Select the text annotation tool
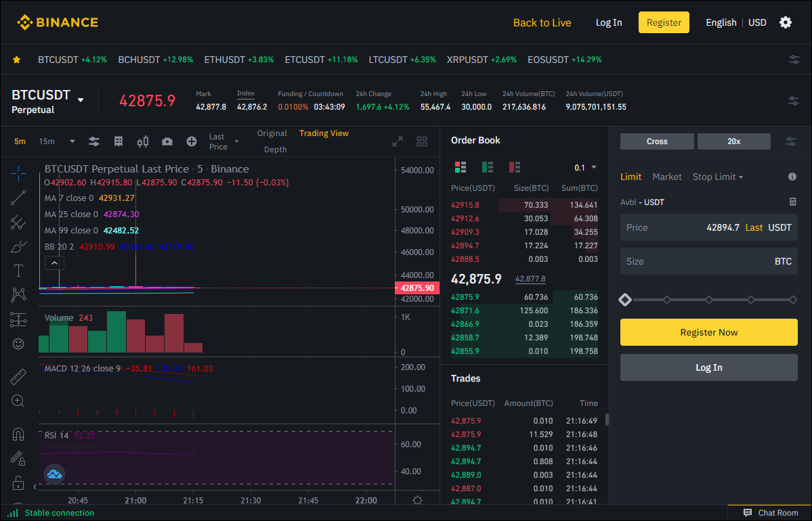This screenshot has height=521, width=812. pos(18,271)
